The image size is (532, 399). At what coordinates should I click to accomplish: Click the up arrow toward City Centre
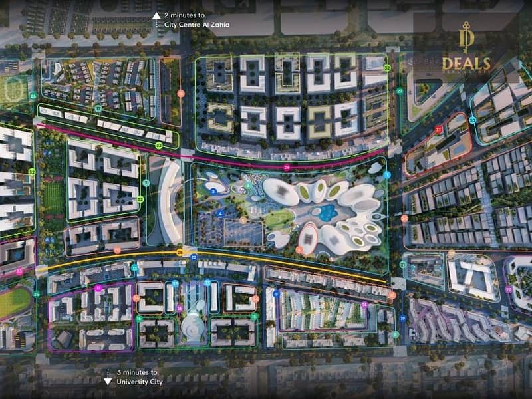(x=156, y=15)
